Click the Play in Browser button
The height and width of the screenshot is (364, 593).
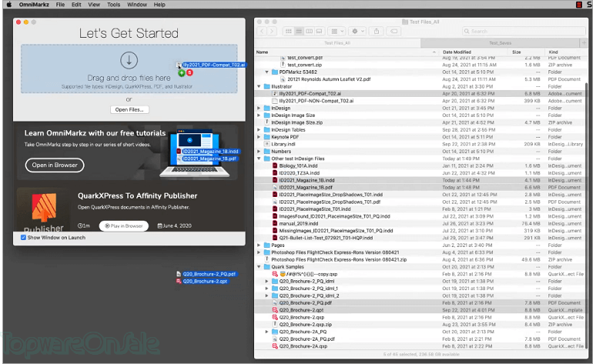click(x=124, y=225)
